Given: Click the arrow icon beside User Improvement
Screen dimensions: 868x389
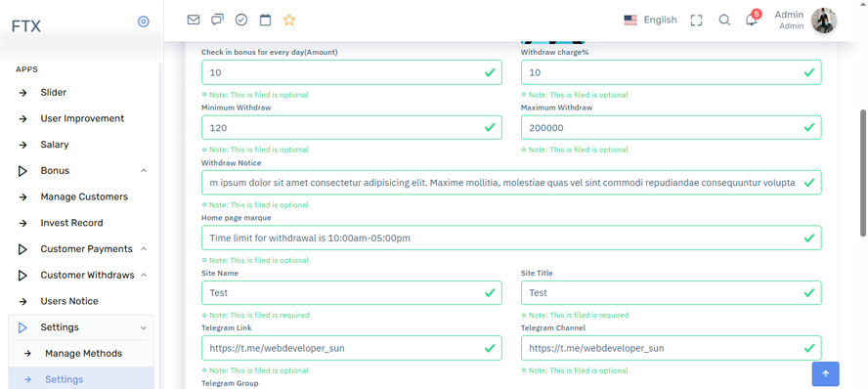Looking at the screenshot, I should [x=22, y=118].
